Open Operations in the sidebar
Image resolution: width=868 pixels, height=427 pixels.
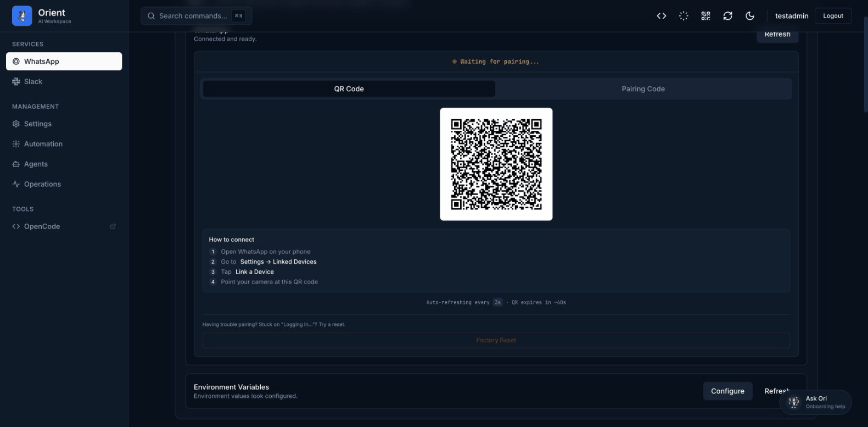[42, 184]
